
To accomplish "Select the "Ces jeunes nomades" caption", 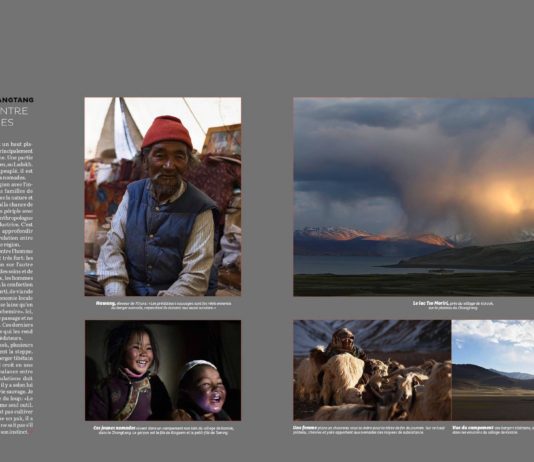I will [x=163, y=430].
